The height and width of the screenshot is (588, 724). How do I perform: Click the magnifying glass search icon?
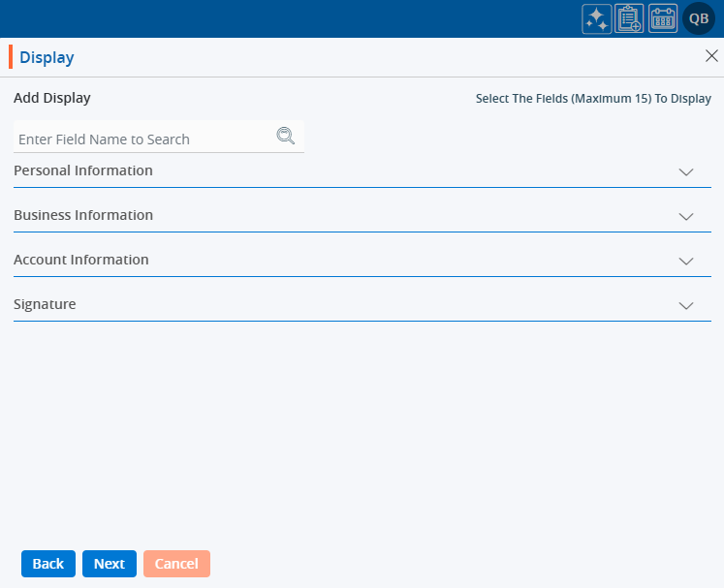285,136
